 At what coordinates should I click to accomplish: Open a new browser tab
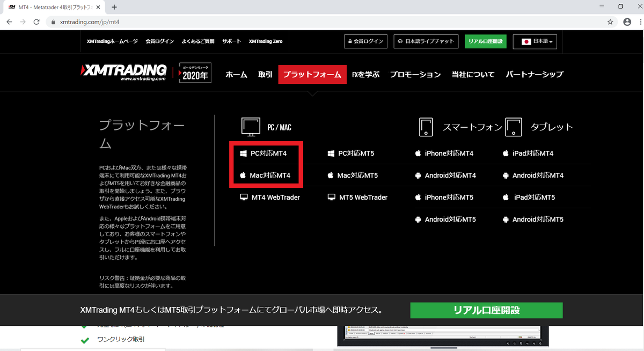pos(114,7)
